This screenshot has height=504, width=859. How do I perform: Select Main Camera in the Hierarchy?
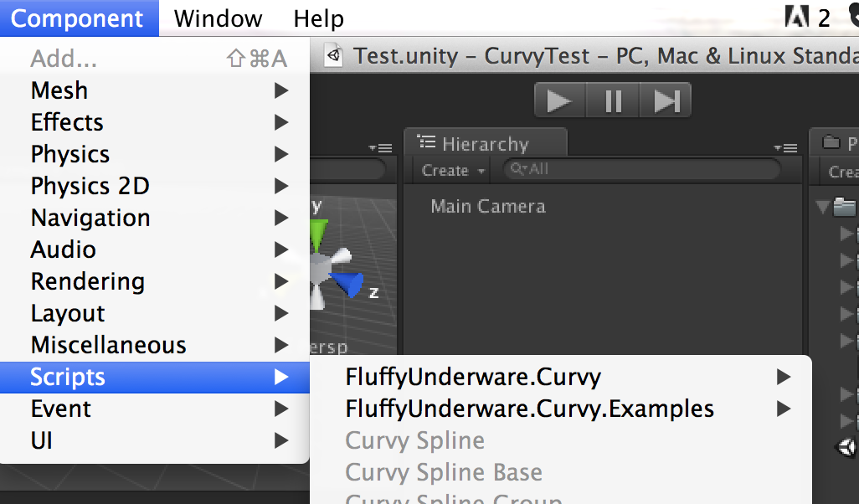[487, 207]
